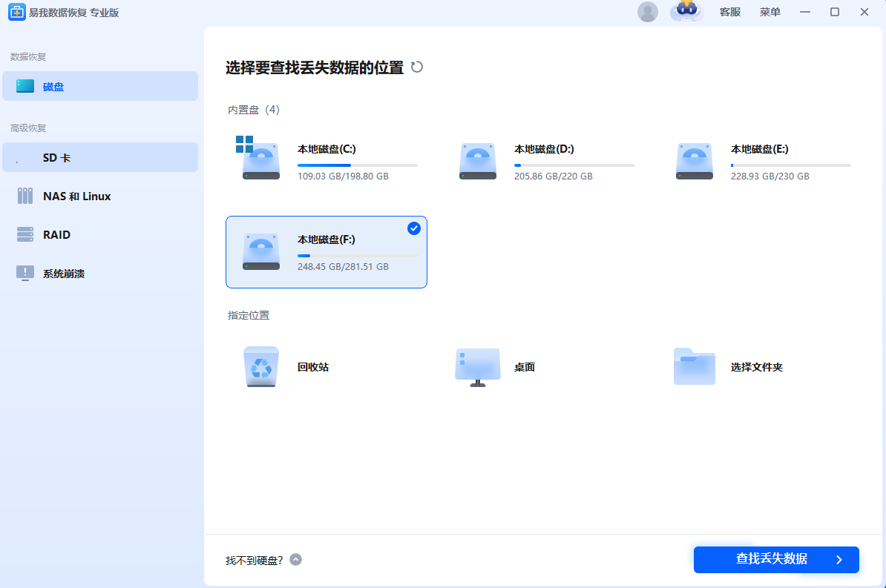The image size is (886, 588).
Task: Expand the 找不到硬盘? help arrow
Action: click(296, 560)
